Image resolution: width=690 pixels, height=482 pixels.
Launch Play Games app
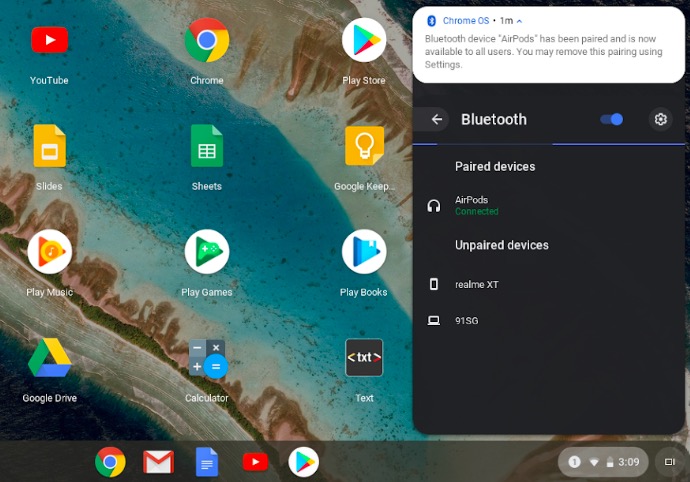pyautogui.click(x=207, y=252)
